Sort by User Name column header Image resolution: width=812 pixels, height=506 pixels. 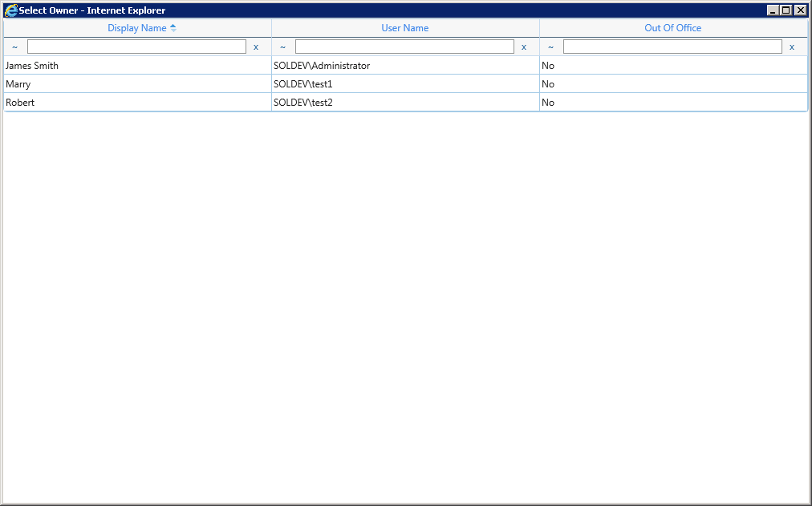click(x=405, y=28)
